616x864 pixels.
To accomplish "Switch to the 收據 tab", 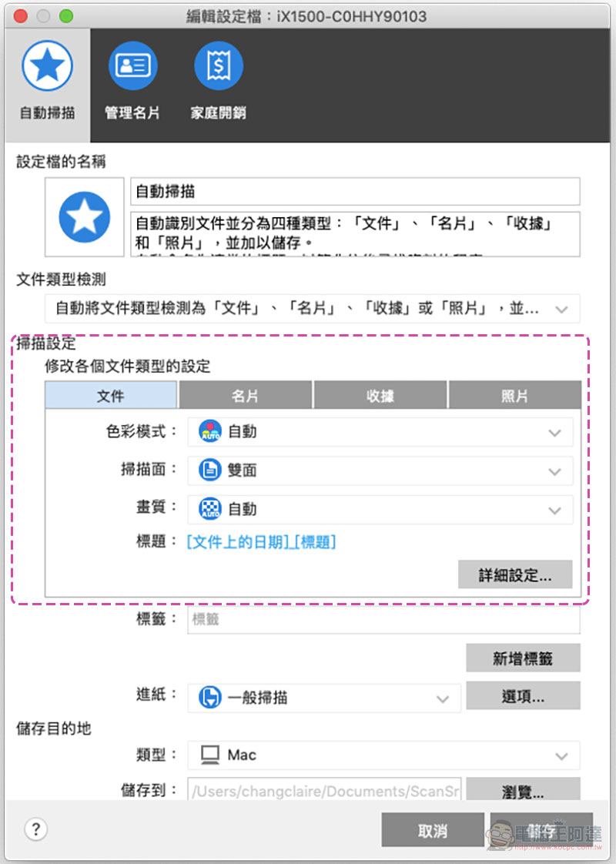I will (380, 395).
